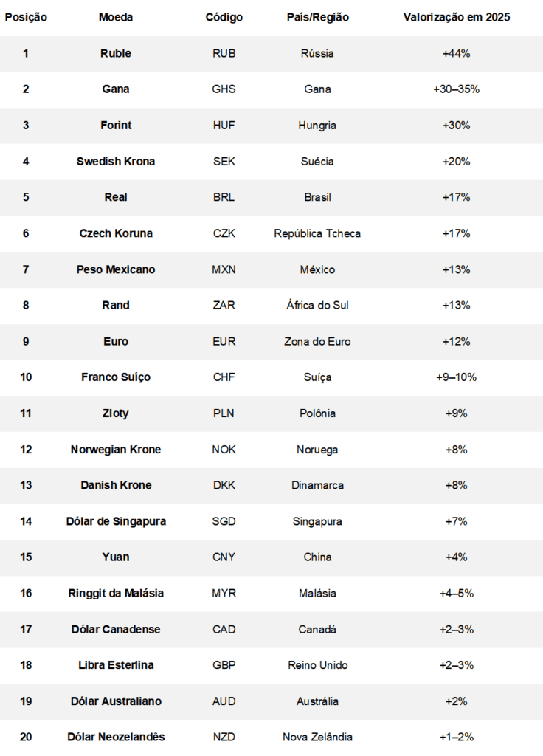The height and width of the screenshot is (756, 543).
Task: Select the República Tcheca cell
Action: [317, 233]
